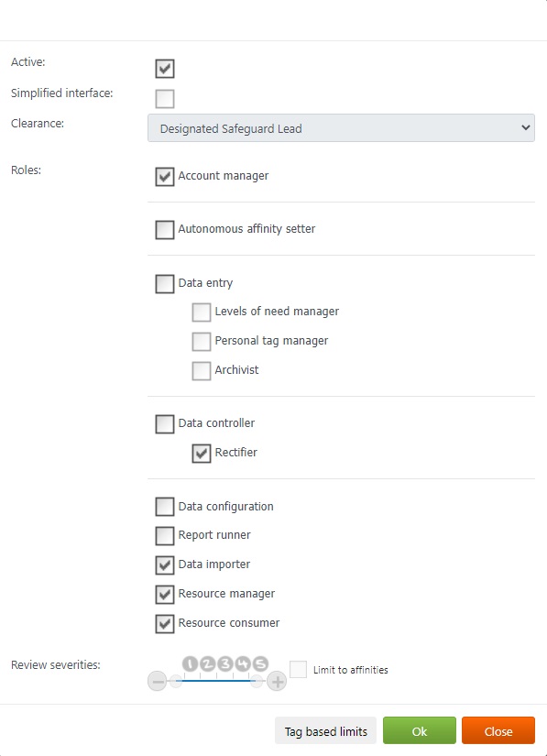
Task: Uncheck the Rectifier role
Action: (x=202, y=454)
